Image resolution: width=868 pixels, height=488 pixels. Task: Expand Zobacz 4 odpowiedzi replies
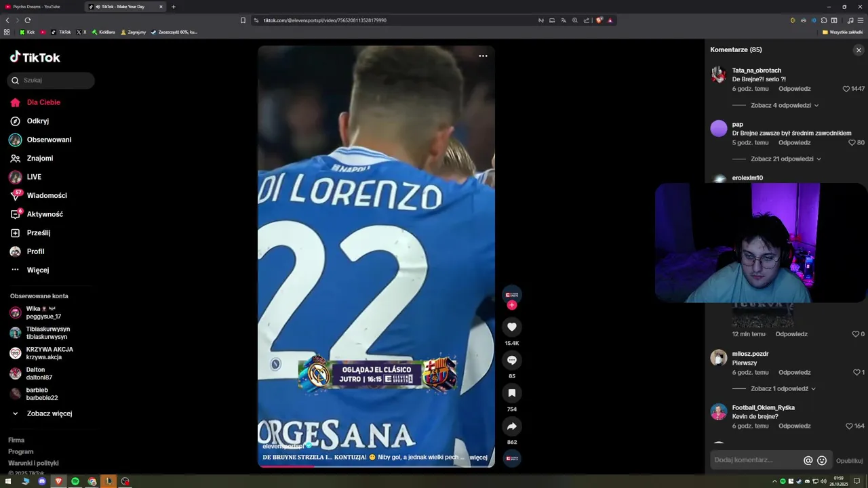tap(785, 105)
